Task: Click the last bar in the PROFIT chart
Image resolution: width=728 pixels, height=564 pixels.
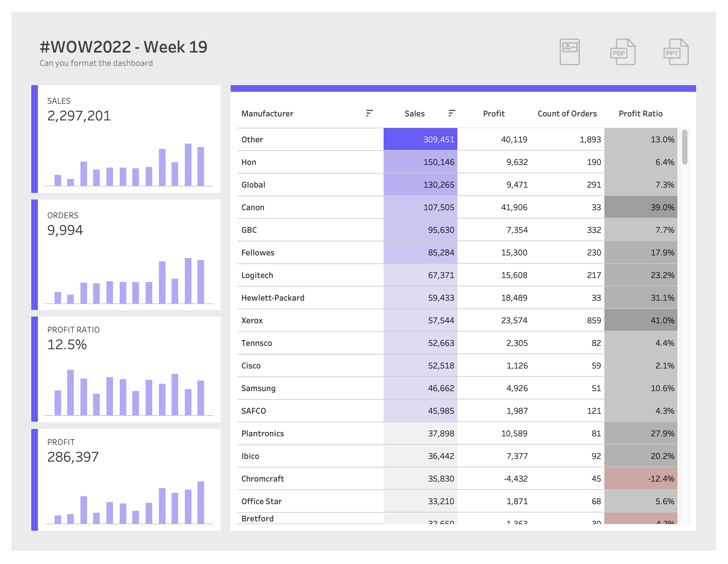Action: click(201, 502)
